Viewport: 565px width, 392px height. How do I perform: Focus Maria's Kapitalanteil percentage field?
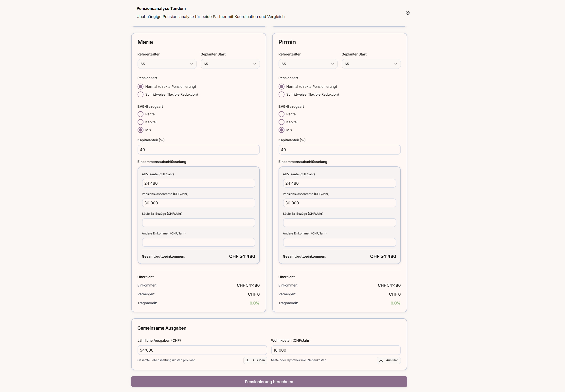[198, 150]
